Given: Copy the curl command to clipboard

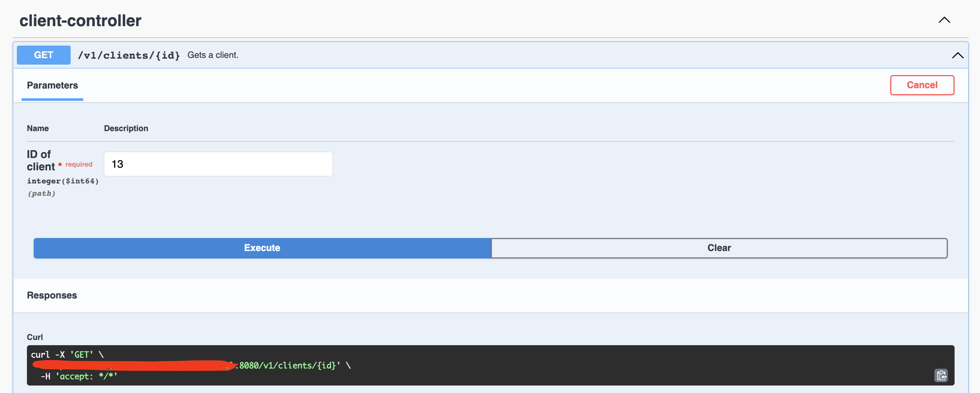Looking at the screenshot, I should point(941,375).
